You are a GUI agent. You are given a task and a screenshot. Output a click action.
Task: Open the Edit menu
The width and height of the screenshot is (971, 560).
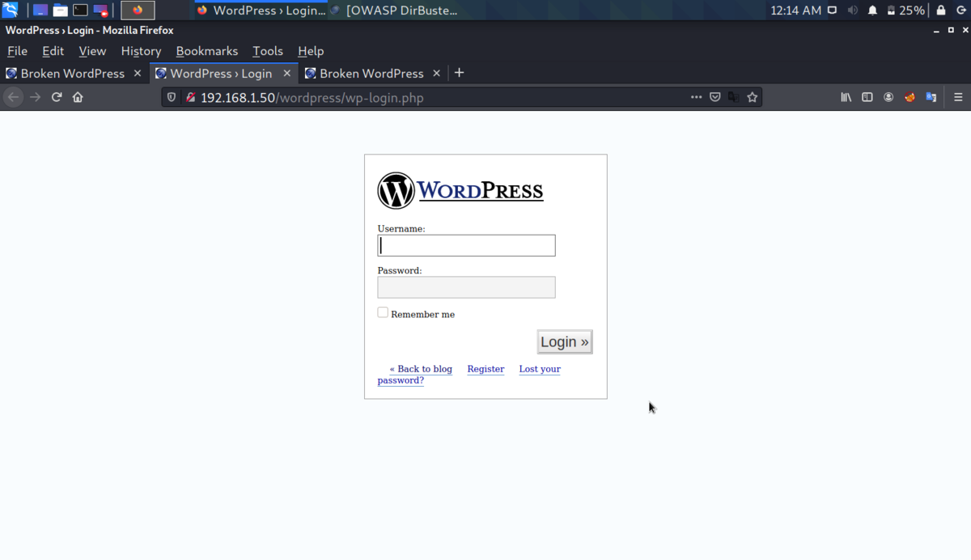coord(53,51)
